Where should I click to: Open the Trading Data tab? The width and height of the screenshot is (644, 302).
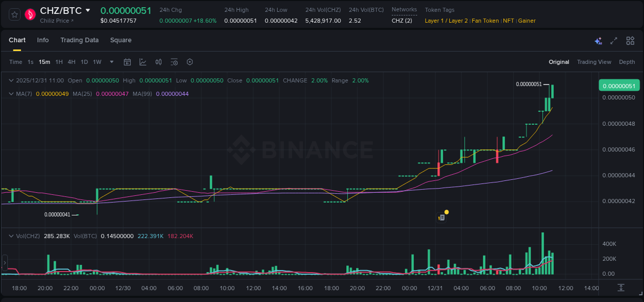tap(79, 40)
